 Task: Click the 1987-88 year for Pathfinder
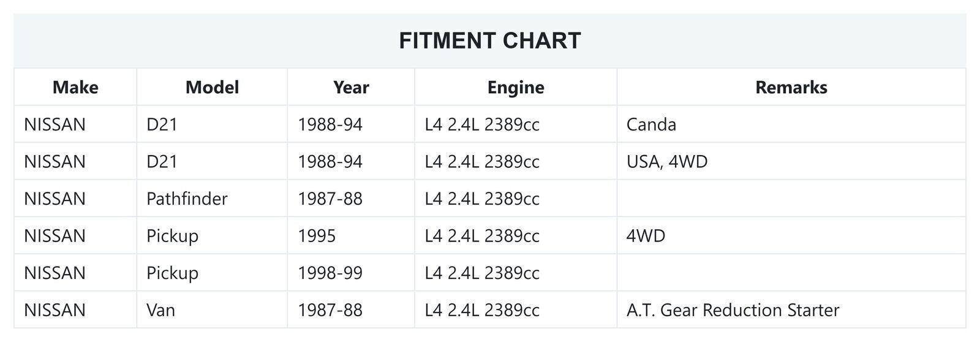[x=330, y=199]
